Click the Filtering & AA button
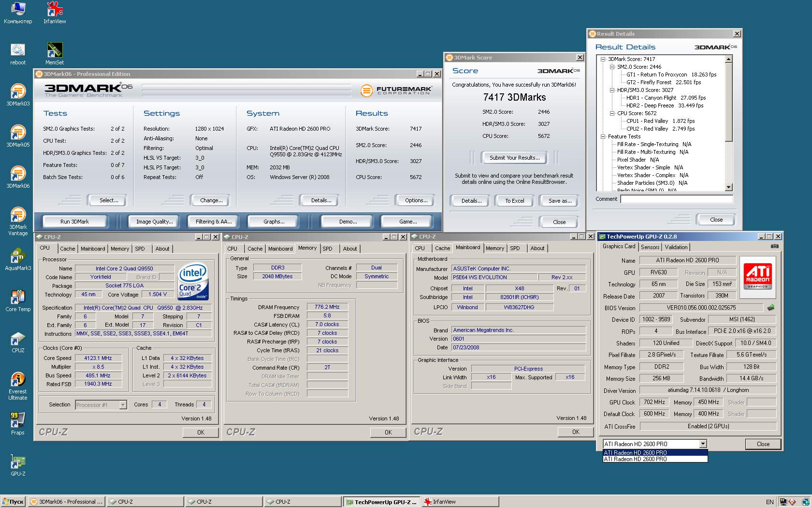This screenshot has height=508, width=812. [x=214, y=222]
